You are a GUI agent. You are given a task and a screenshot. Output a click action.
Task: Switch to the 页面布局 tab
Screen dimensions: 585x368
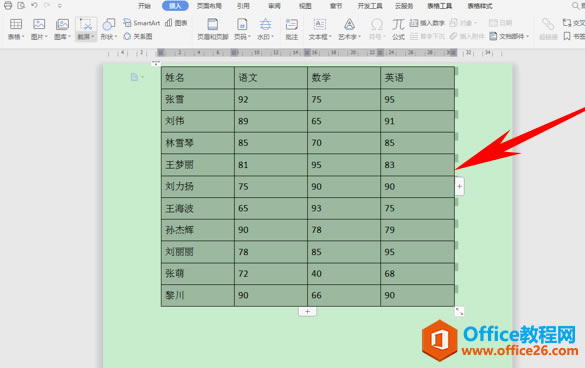click(x=209, y=6)
